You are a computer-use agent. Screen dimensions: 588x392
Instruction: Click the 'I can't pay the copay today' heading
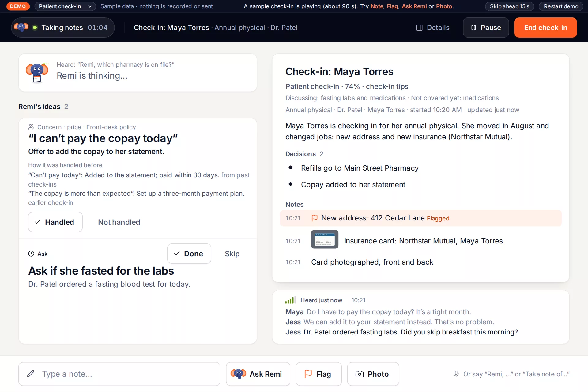click(x=103, y=138)
